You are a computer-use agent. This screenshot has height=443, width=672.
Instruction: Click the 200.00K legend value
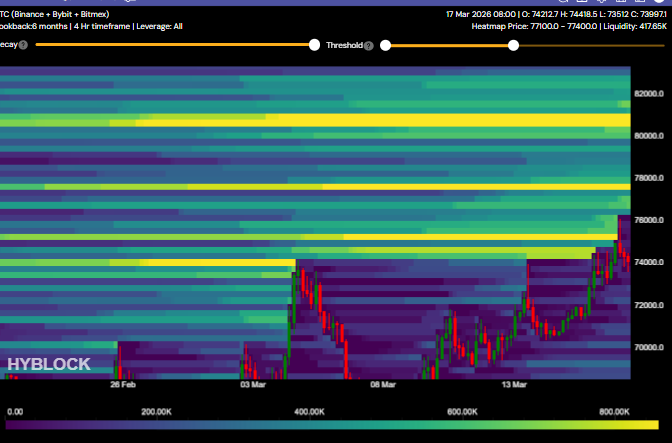(x=156, y=412)
